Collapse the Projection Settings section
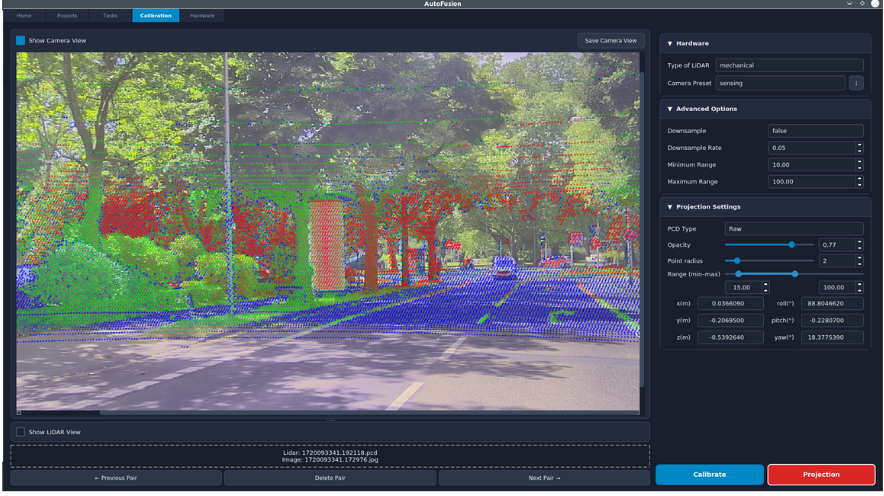Image resolution: width=884 pixels, height=496 pixels. tap(669, 207)
